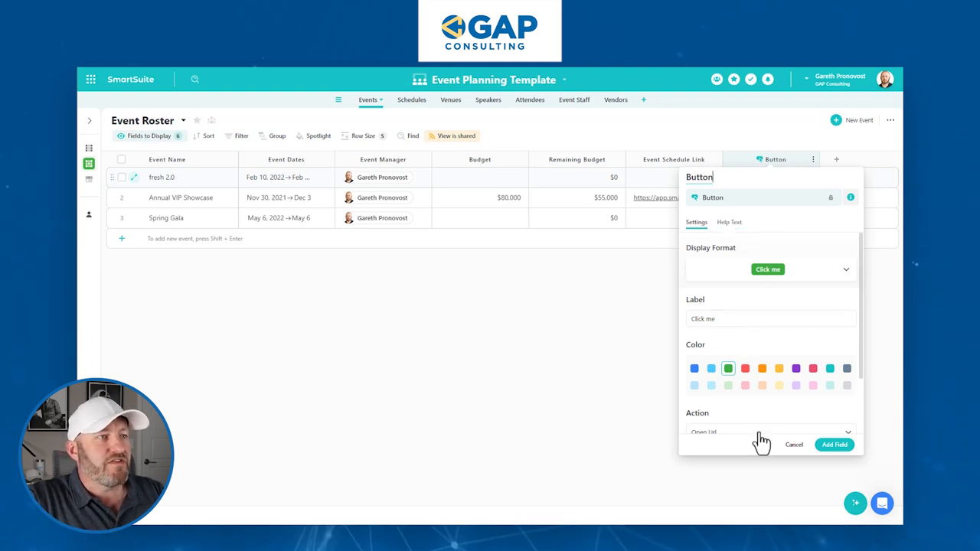Open the Sort options

(x=203, y=136)
